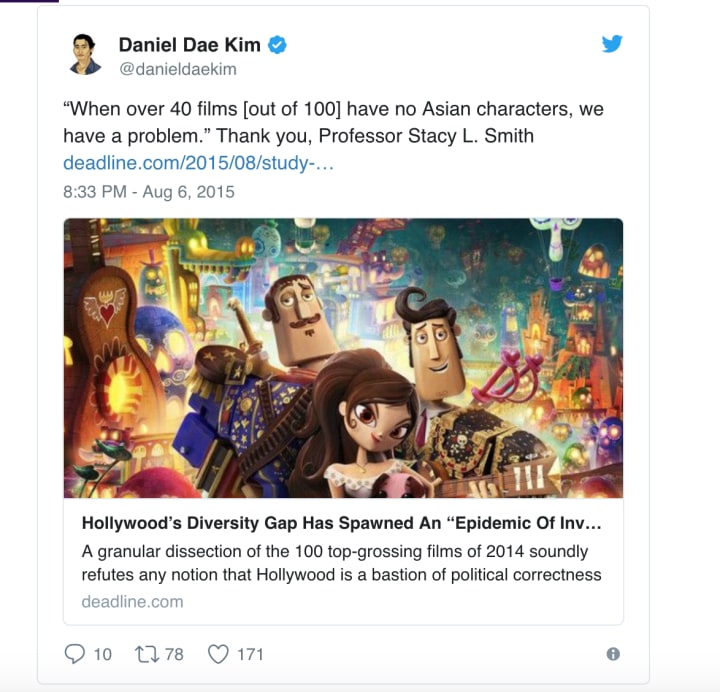The image size is (720, 692).
Task: Click the 171 likes count
Action: point(250,654)
